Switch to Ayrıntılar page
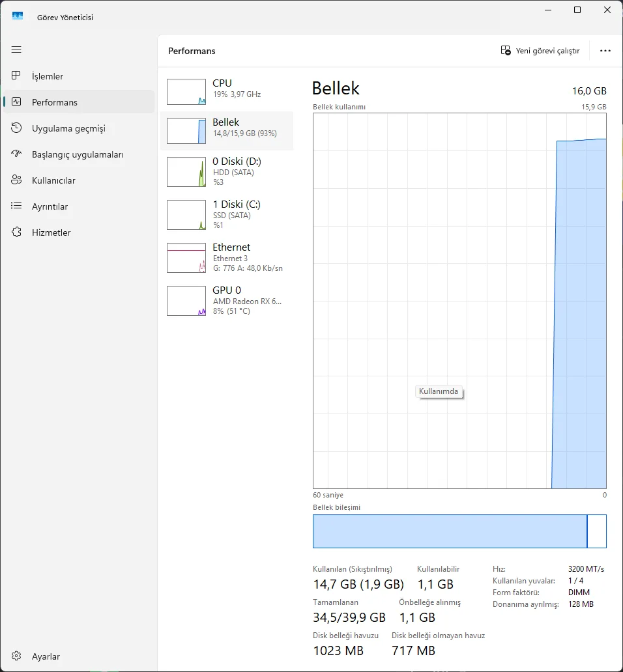 click(x=79, y=206)
